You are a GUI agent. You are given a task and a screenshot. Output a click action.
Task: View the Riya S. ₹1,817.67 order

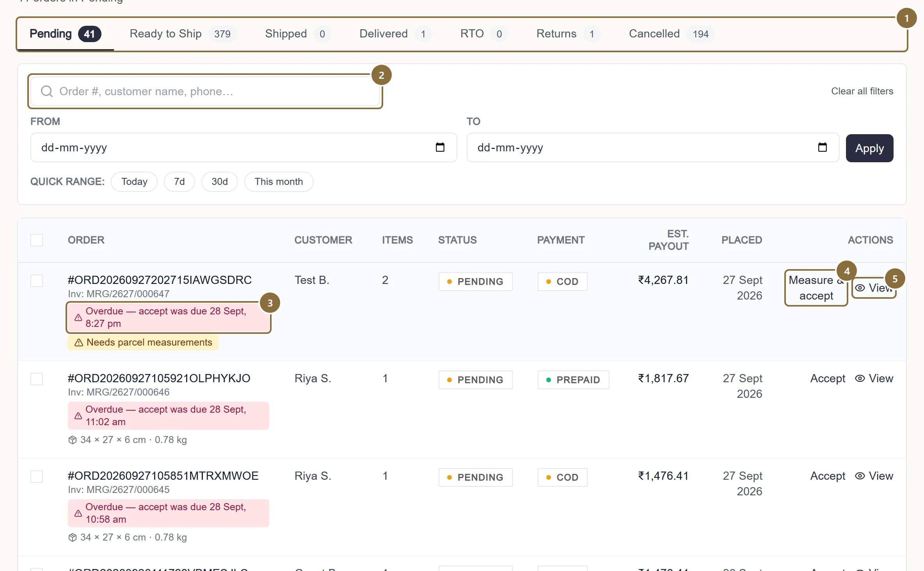(874, 378)
